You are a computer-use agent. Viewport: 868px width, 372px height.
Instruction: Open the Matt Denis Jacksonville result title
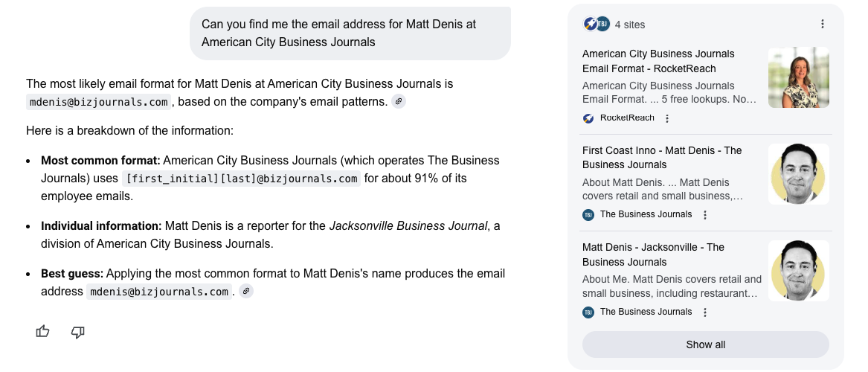pyautogui.click(x=653, y=254)
